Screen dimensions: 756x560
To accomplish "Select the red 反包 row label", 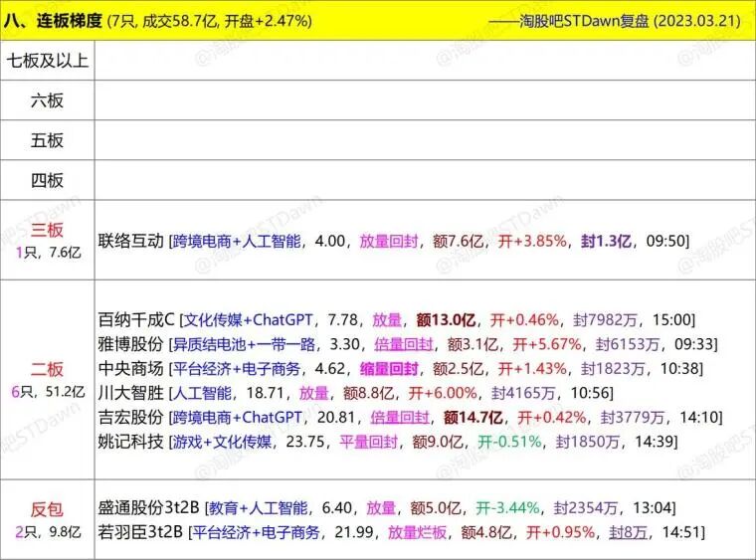I will click(x=48, y=509).
